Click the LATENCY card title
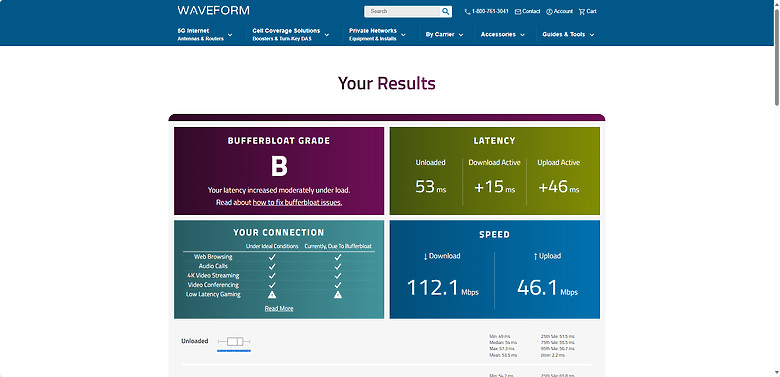Image resolution: width=780 pixels, height=377 pixels. [x=494, y=141]
